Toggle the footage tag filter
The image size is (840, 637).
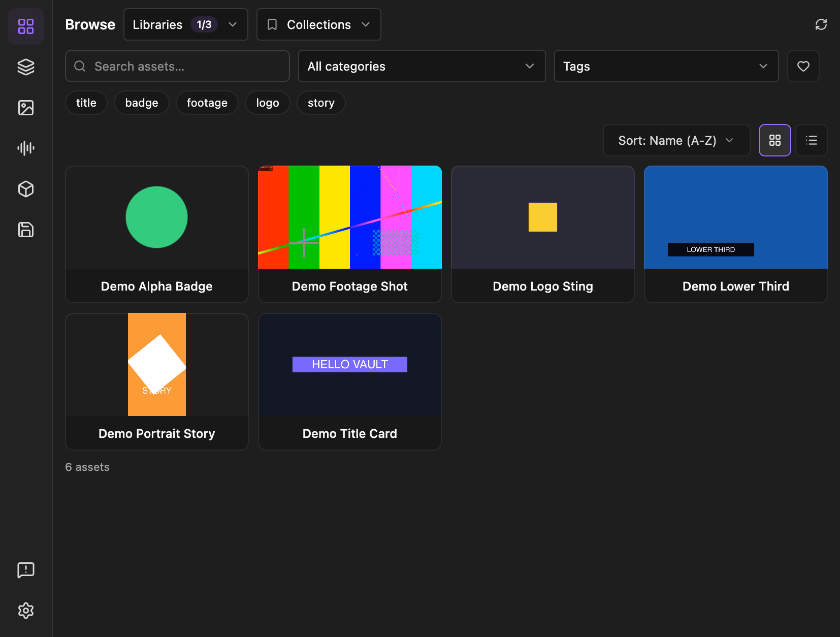click(x=207, y=103)
